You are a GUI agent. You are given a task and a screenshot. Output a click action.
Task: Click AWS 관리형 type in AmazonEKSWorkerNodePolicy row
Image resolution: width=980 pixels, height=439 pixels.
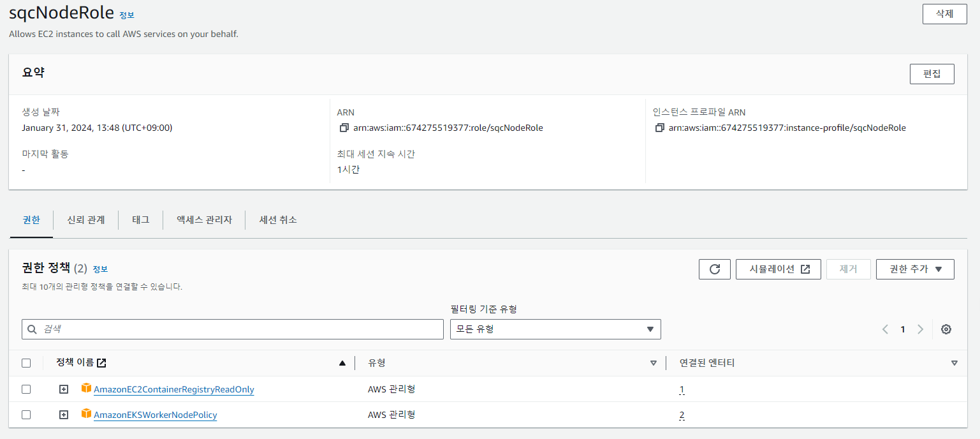391,415
